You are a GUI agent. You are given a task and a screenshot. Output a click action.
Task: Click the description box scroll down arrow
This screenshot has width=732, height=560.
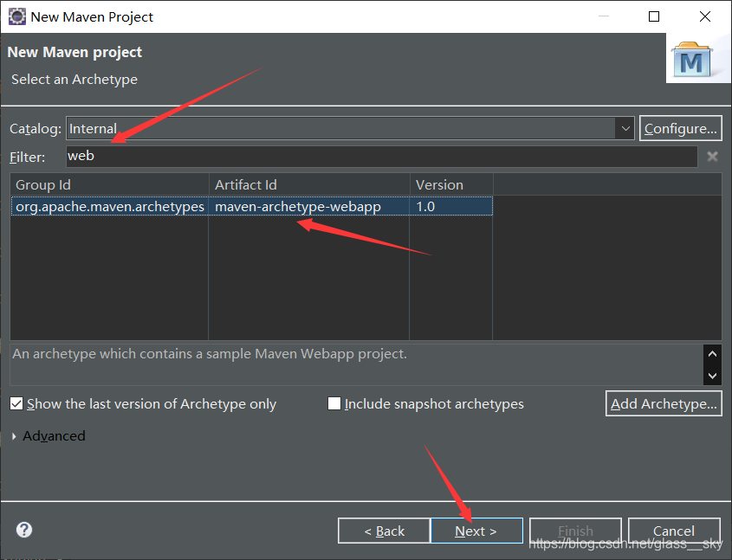point(712,376)
